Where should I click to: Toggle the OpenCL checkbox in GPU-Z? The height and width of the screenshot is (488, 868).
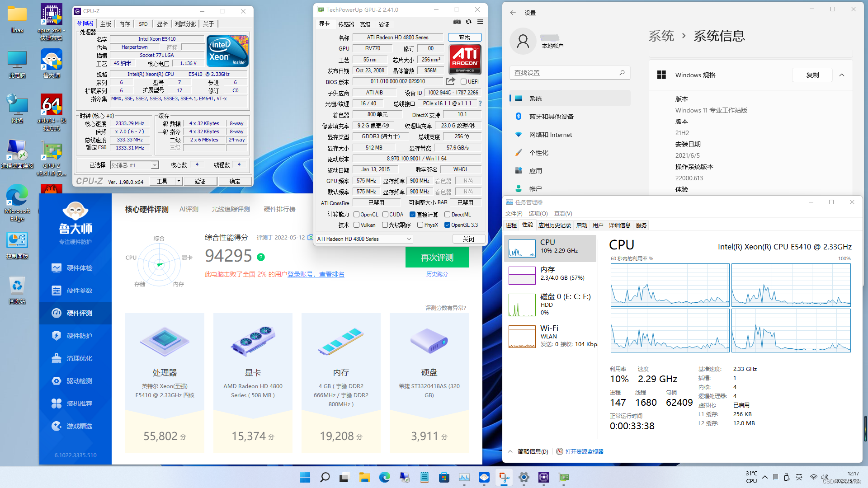(357, 215)
